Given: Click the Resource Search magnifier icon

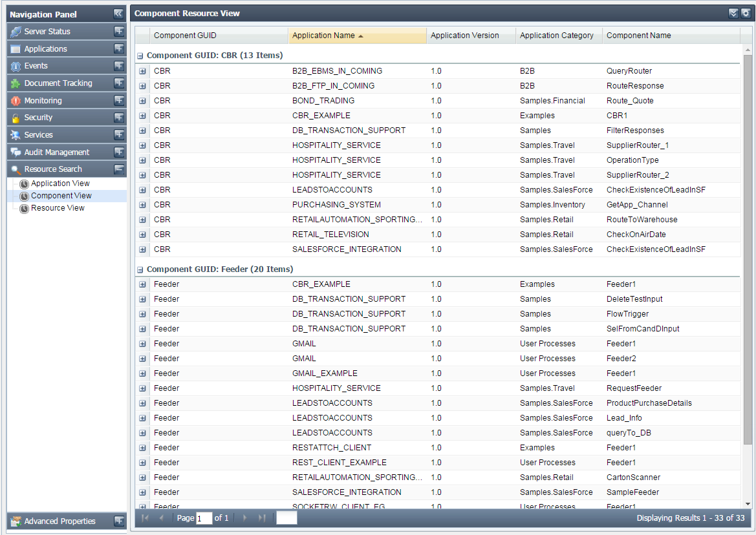Looking at the screenshot, I should pyautogui.click(x=16, y=169).
